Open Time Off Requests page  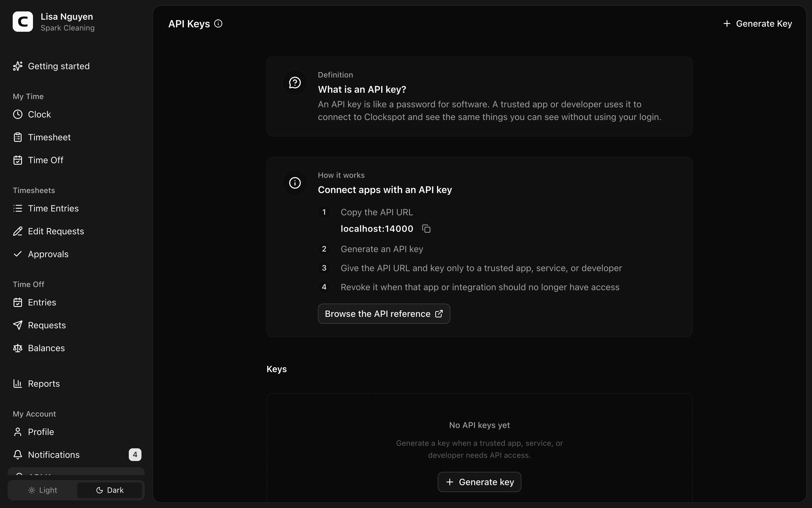76,325
